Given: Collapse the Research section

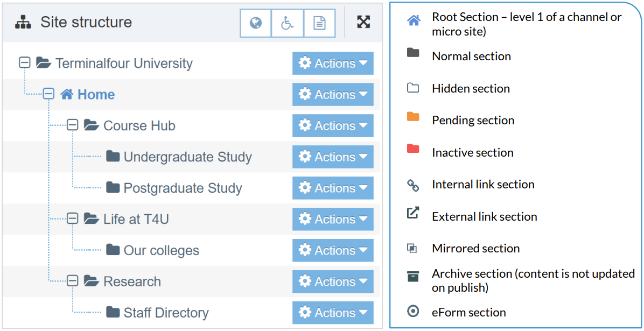Looking at the screenshot, I should 72,281.
